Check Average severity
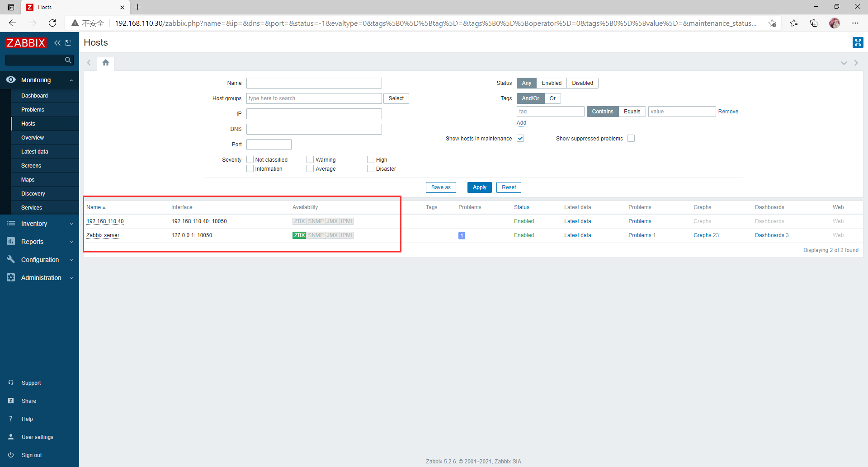Screen dimensions: 868x467 tap(310, 168)
